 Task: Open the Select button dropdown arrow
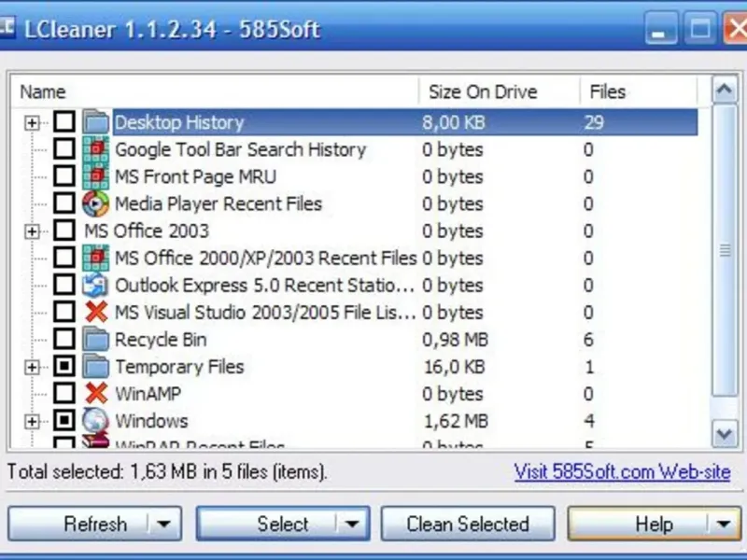click(x=352, y=525)
